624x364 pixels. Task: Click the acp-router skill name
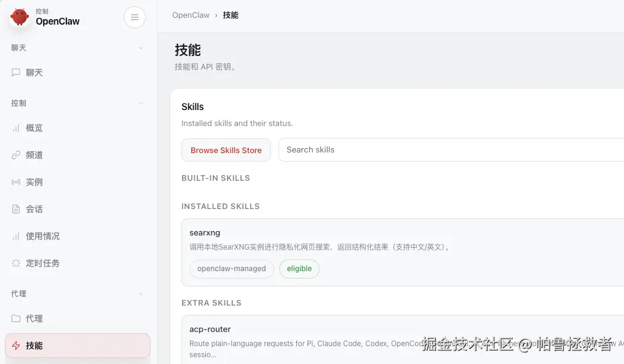210,329
